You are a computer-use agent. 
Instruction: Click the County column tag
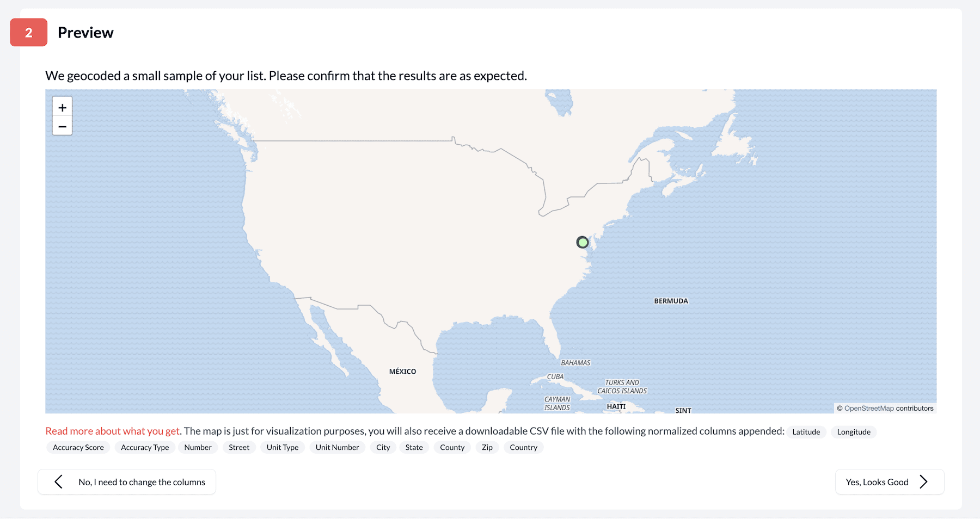click(452, 448)
